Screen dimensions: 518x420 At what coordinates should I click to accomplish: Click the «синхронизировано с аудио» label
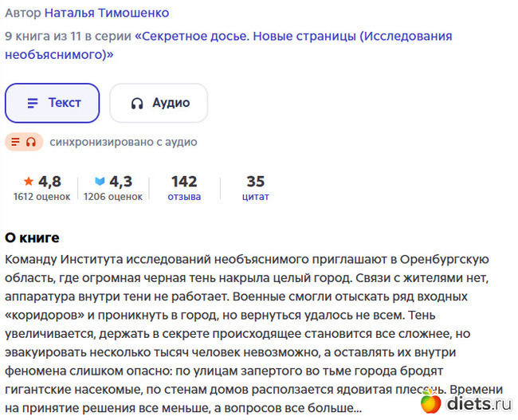123,142
